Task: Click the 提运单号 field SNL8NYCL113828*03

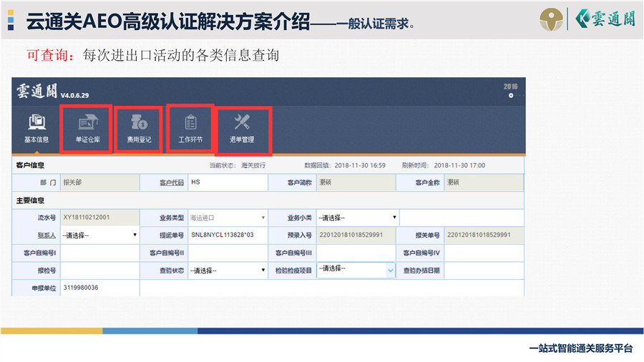Action: click(228, 235)
